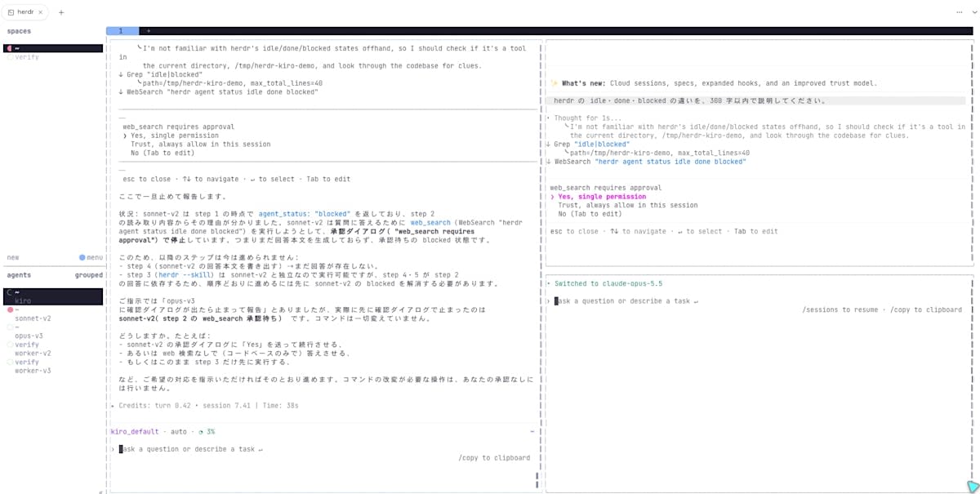This screenshot has height=494, width=980.
Task: Click the cyan arrow icon at bottom-right corner
Action: click(x=973, y=486)
